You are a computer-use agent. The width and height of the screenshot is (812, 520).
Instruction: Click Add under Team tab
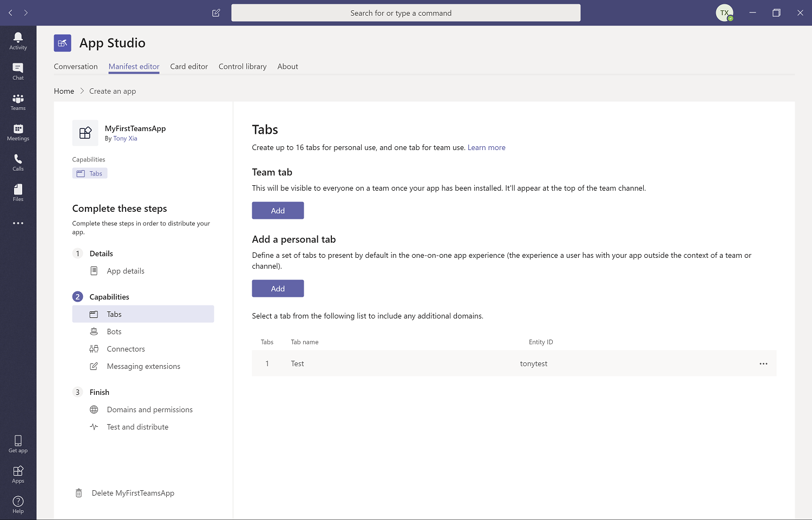coord(278,210)
